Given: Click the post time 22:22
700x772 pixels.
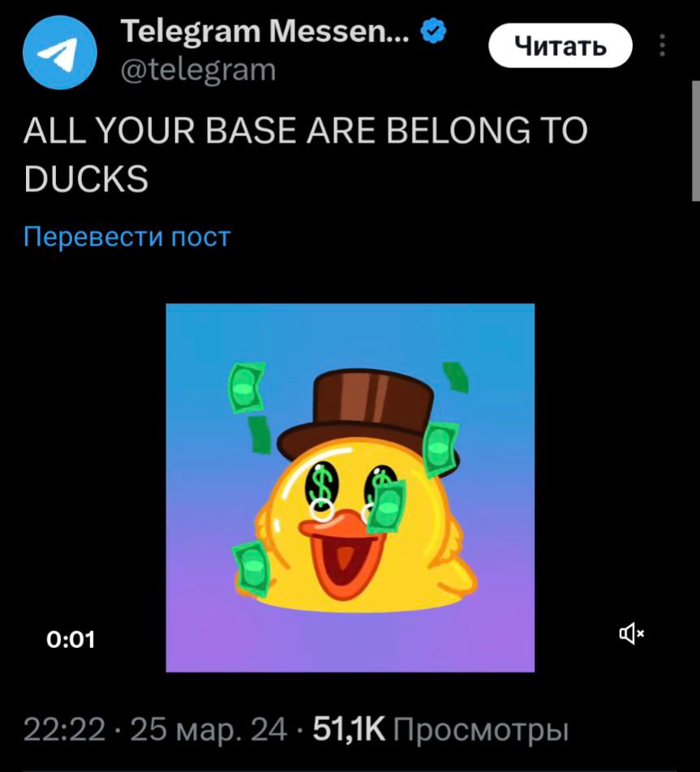Looking at the screenshot, I should (x=65, y=730).
